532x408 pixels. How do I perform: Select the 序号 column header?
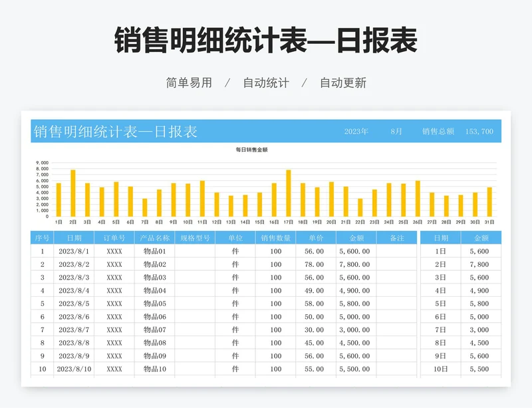42,238
